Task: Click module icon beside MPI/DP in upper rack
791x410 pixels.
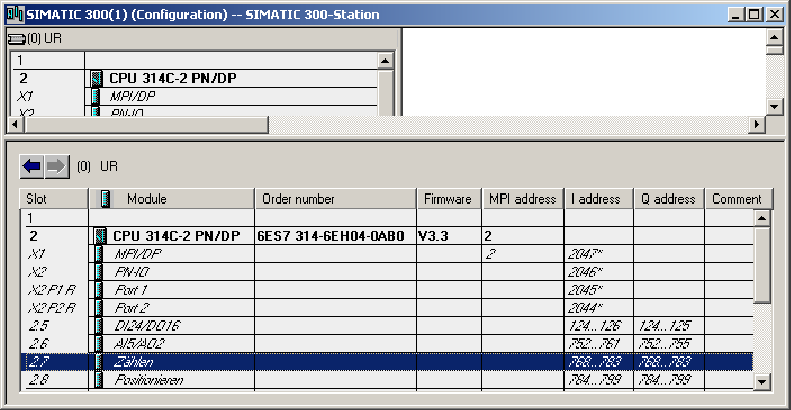Action: pyautogui.click(x=96, y=96)
